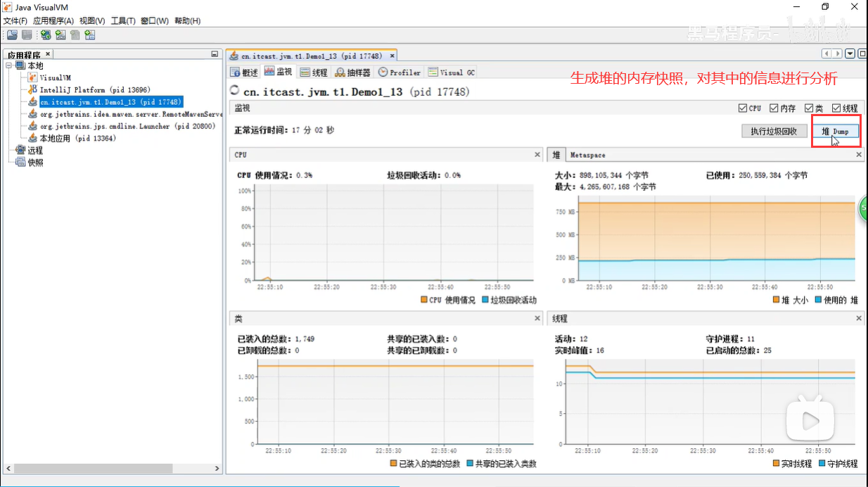Click the IntelliJ Platform icon in tree
This screenshot has height=487, width=868.
pos(32,89)
